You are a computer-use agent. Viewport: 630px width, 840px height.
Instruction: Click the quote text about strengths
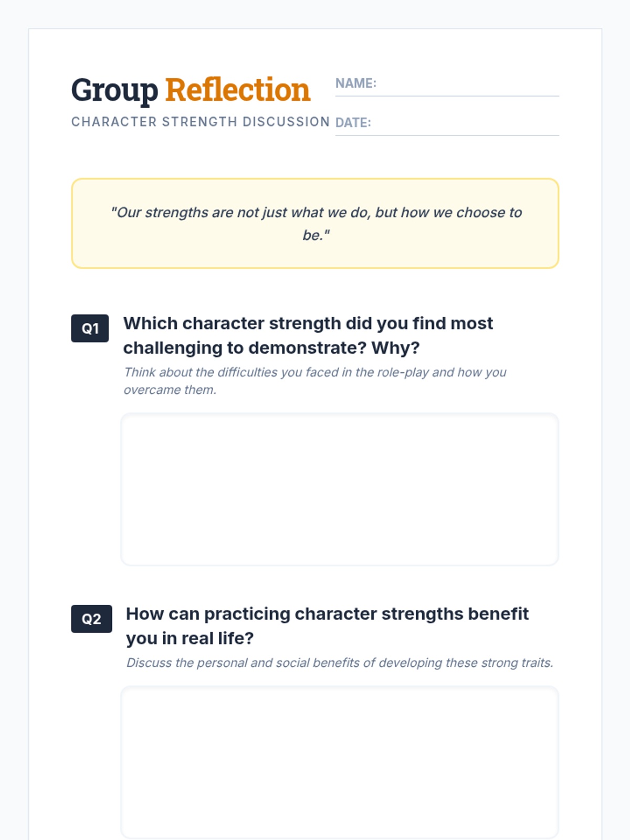(x=316, y=224)
